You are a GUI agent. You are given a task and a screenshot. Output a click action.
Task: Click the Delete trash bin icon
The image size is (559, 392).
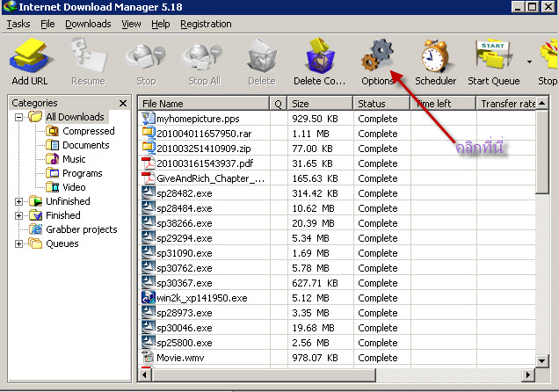pyautogui.click(x=262, y=57)
